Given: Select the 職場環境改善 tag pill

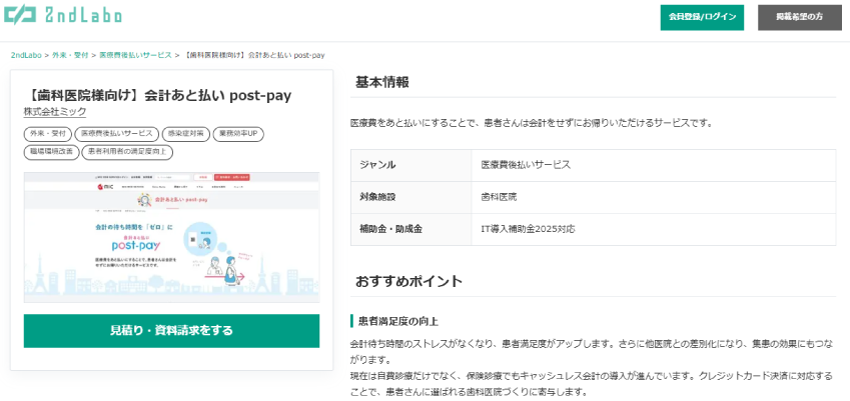Looking at the screenshot, I should [50, 152].
